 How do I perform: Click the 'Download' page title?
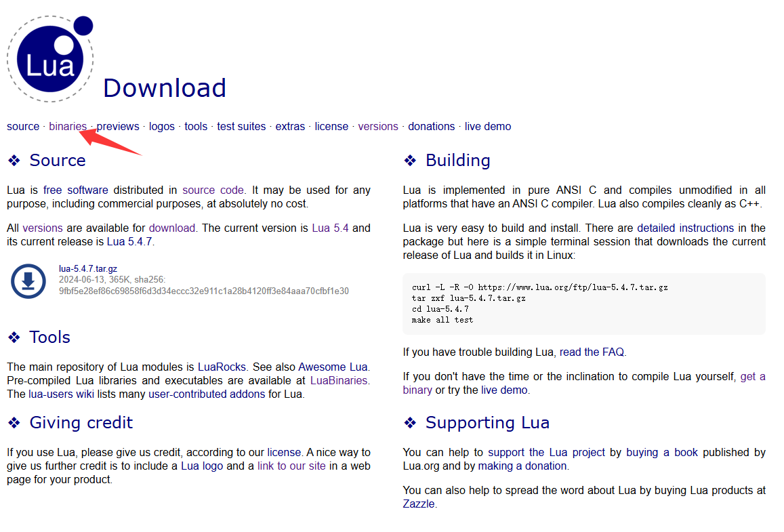point(165,88)
